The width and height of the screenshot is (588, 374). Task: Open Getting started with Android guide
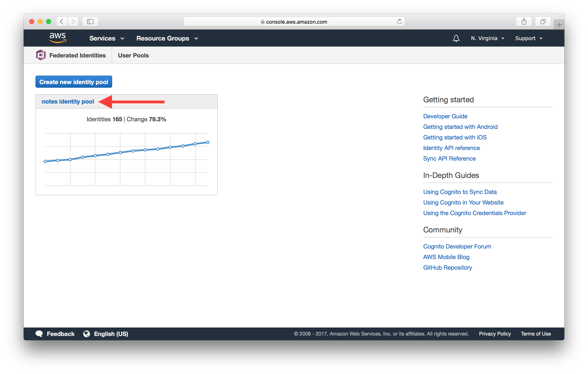(460, 127)
